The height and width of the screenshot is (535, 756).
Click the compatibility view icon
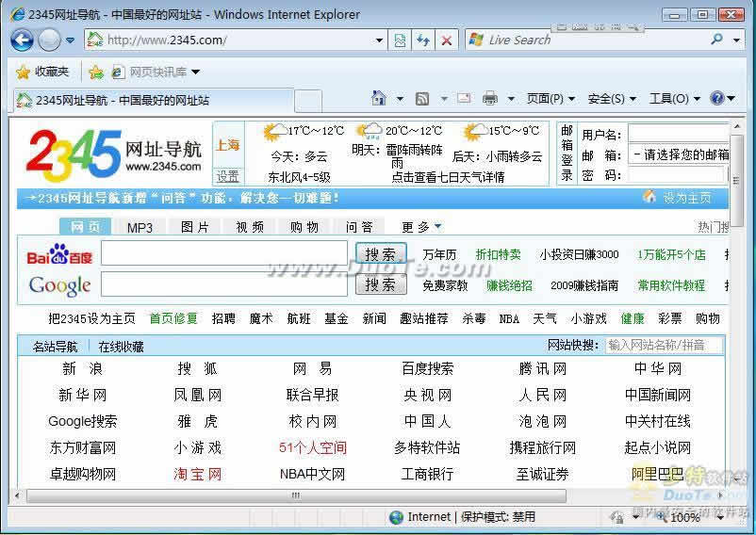(x=400, y=40)
